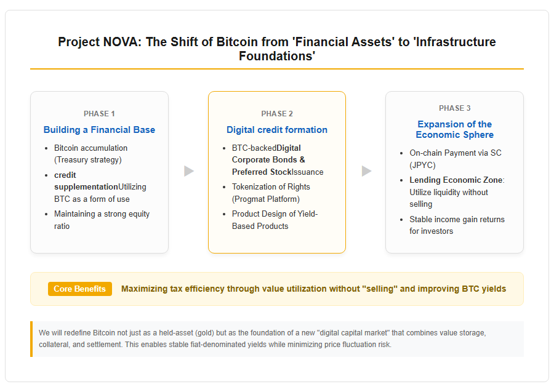This screenshot has height=392, width=554.
Task: Click the Maintaining a strong equity ratio bullet
Action: (102, 220)
